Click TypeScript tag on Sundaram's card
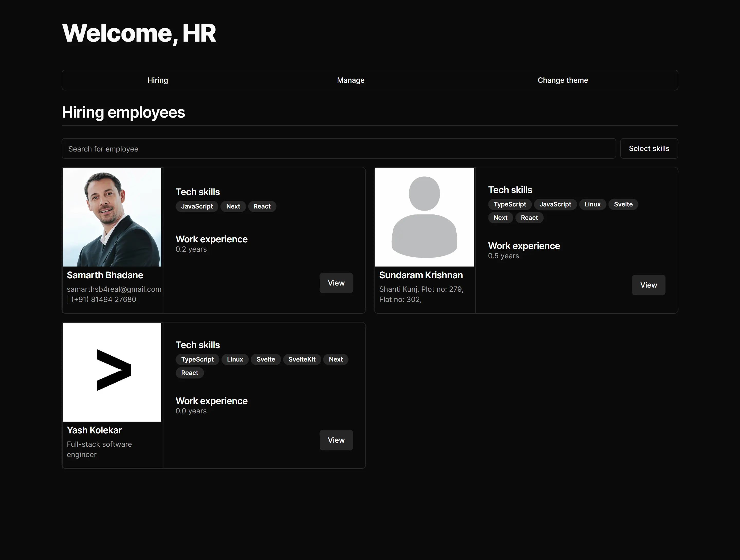This screenshot has height=560, width=740. [x=510, y=204]
